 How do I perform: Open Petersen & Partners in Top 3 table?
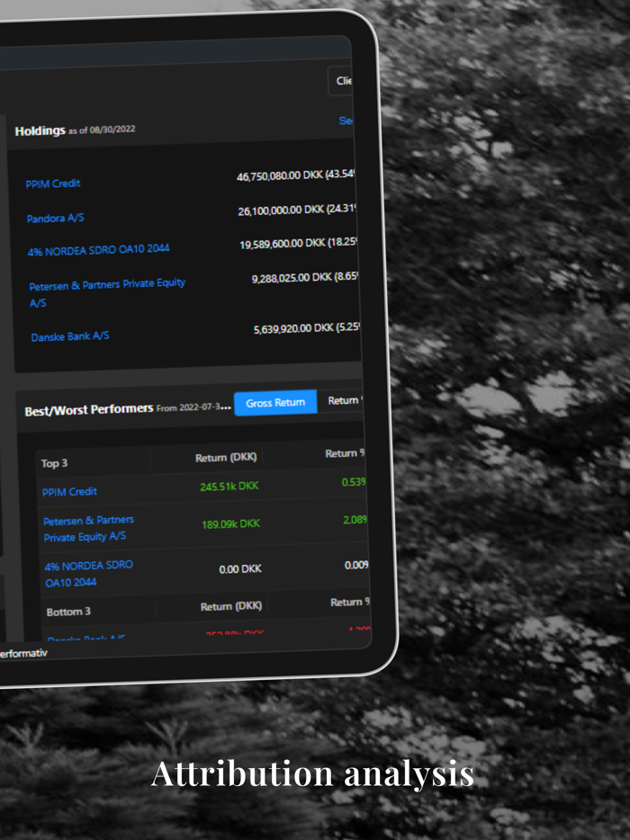pyautogui.click(x=88, y=528)
